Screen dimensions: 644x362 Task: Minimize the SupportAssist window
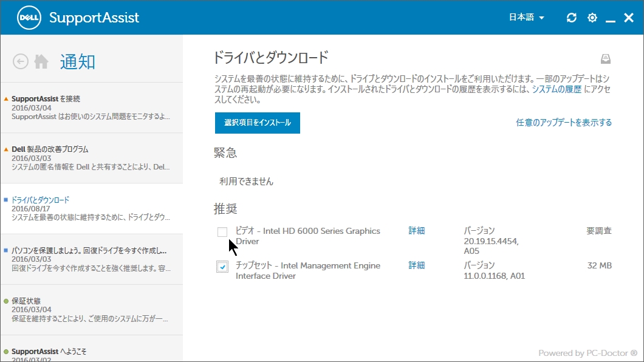pos(611,21)
